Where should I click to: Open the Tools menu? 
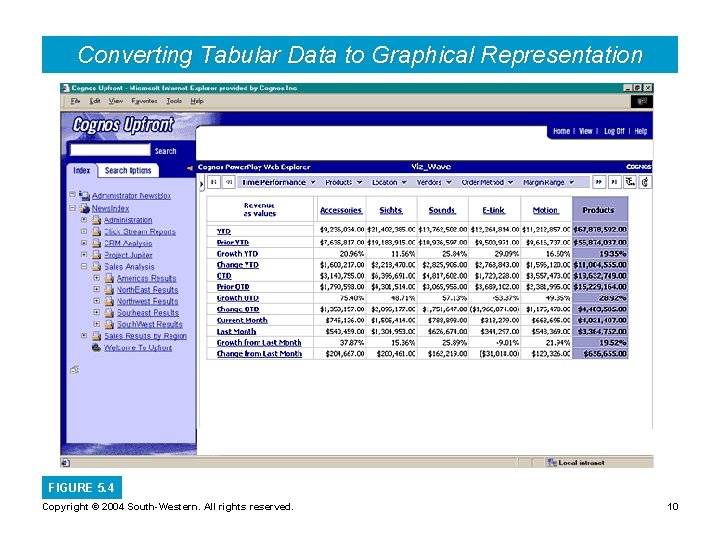click(x=174, y=101)
